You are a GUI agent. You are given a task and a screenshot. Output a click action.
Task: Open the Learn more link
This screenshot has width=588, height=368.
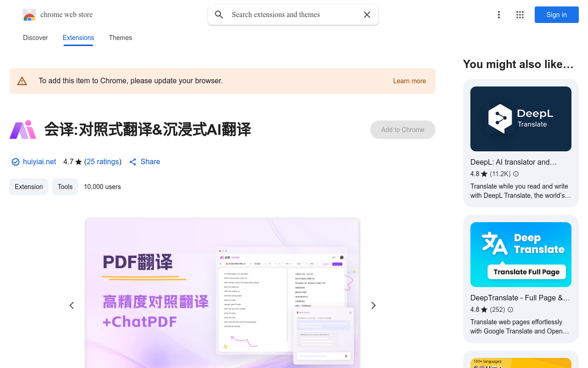tap(409, 81)
